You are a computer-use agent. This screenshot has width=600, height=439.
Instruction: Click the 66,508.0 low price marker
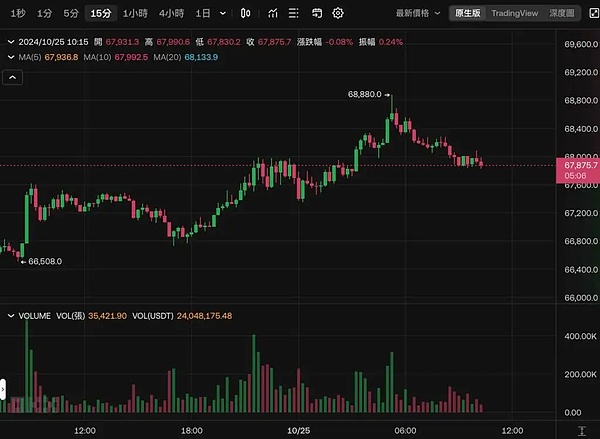(45, 261)
